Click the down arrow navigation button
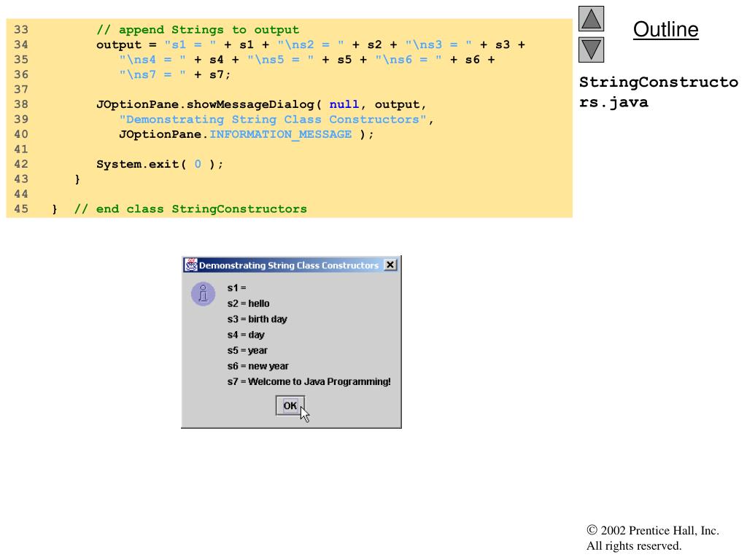 tap(591, 50)
